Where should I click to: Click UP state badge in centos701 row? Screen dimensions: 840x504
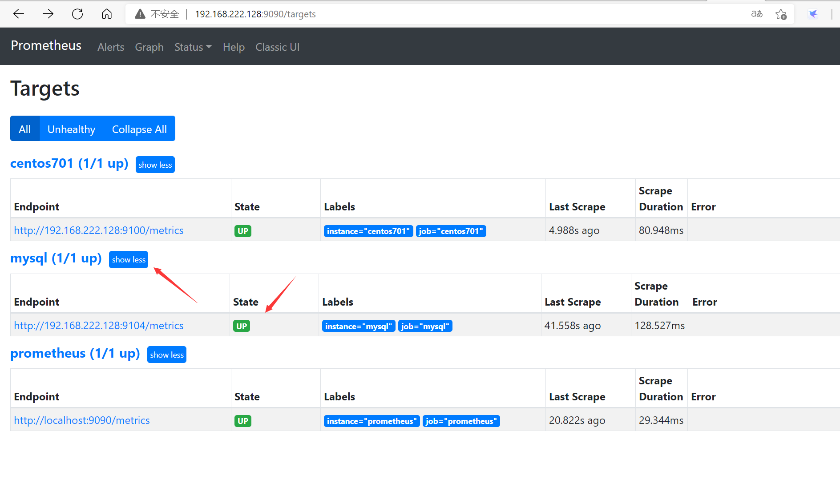[x=243, y=231]
